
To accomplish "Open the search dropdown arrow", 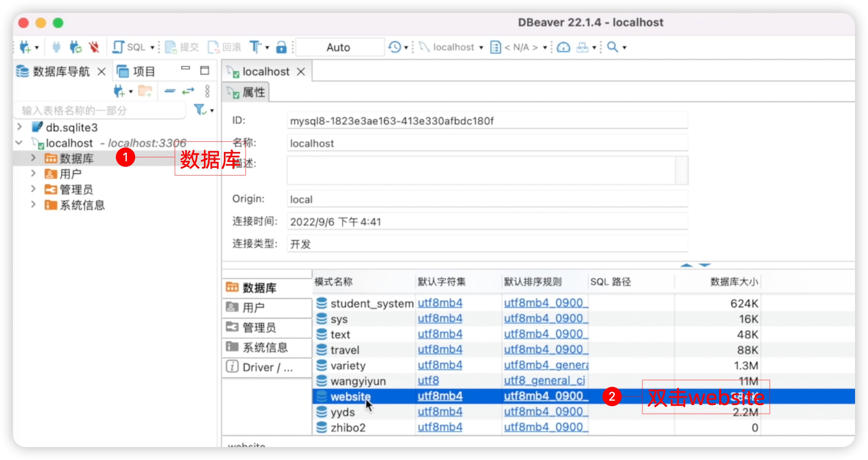I will (x=625, y=47).
